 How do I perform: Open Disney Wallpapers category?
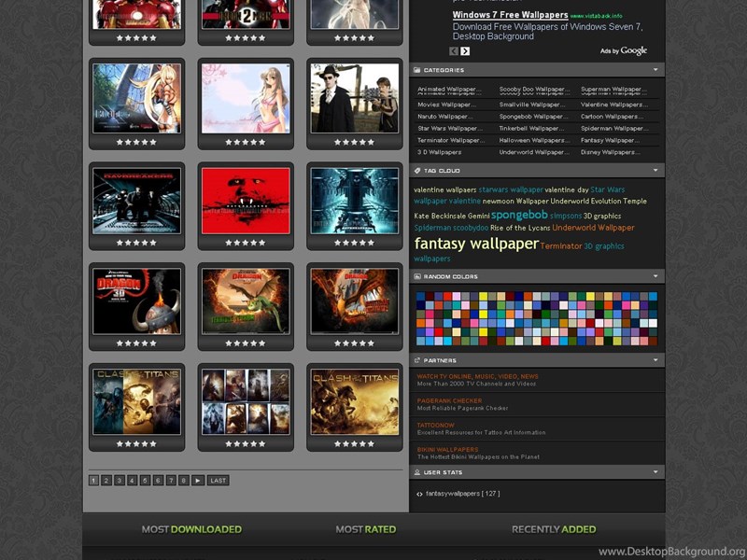click(611, 152)
